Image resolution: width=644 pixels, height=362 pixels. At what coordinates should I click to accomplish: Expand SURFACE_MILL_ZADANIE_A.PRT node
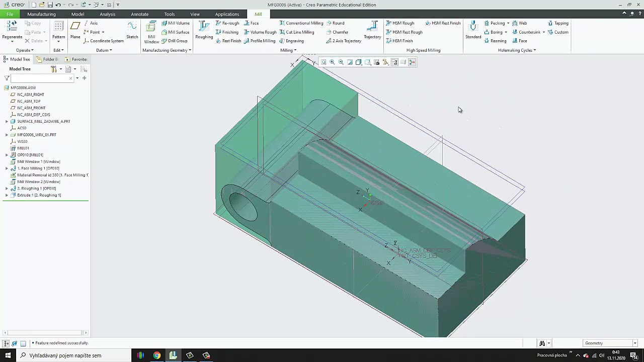click(7, 121)
